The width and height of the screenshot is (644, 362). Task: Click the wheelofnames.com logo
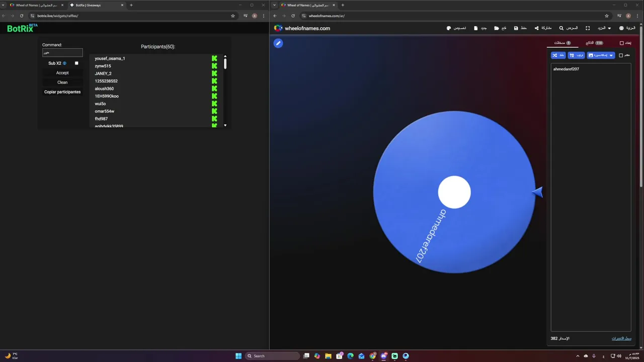click(302, 28)
